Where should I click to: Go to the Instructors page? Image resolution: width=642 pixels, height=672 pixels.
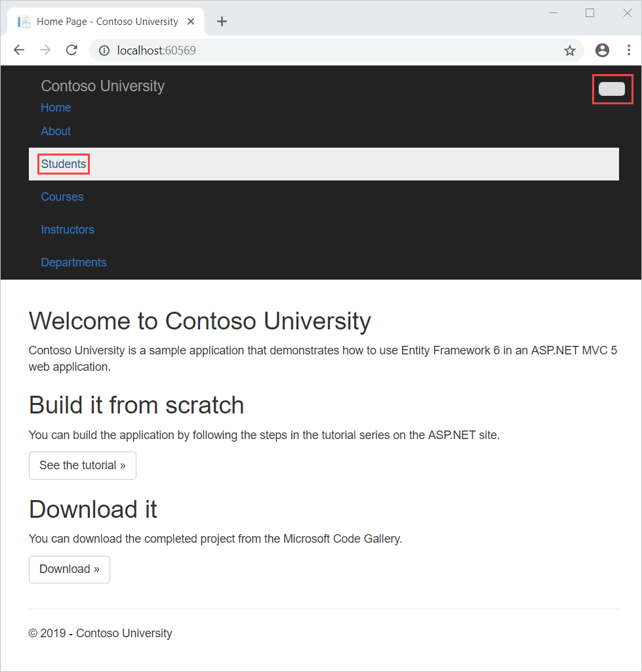(x=68, y=229)
